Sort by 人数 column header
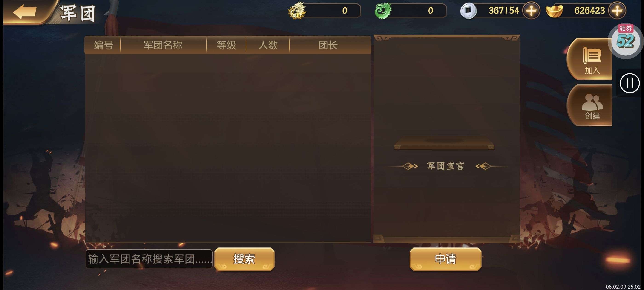The height and width of the screenshot is (290, 644). pos(268,45)
